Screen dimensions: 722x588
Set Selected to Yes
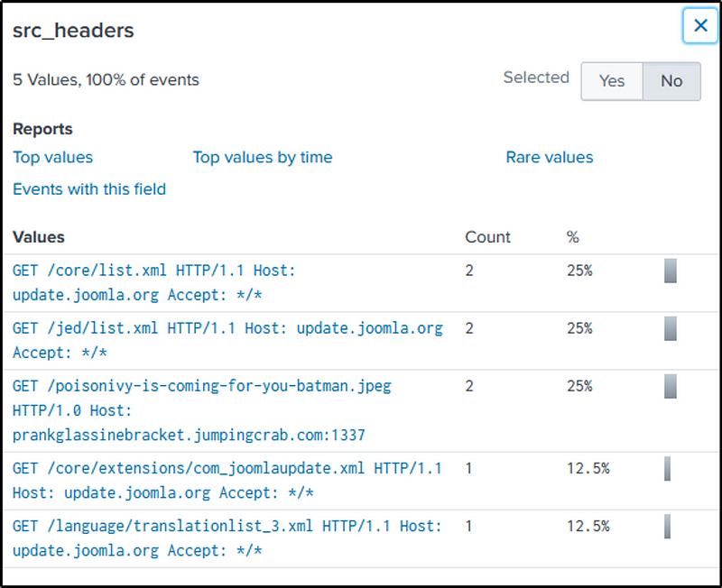click(611, 81)
